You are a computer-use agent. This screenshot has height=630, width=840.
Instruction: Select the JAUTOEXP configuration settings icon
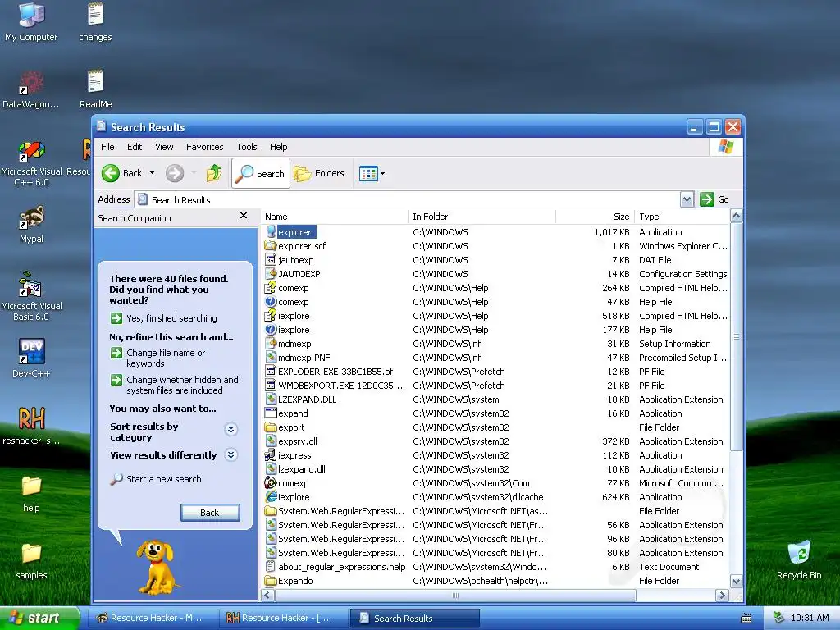coord(271,274)
